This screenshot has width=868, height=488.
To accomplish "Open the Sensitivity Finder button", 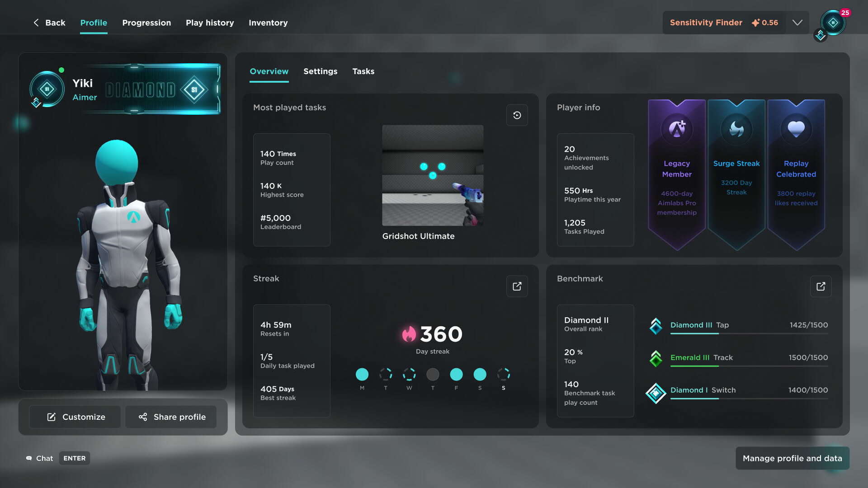I will click(706, 23).
